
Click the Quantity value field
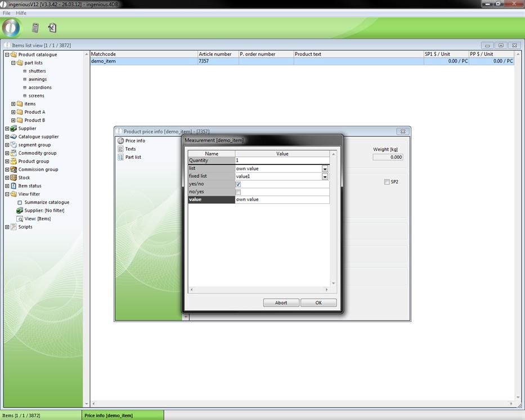(281, 160)
